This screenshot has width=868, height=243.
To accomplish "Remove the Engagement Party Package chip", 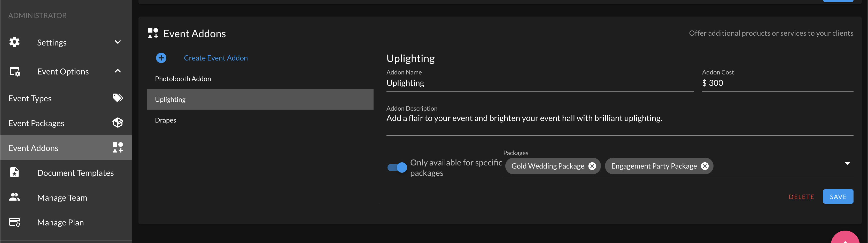I will coord(704,166).
